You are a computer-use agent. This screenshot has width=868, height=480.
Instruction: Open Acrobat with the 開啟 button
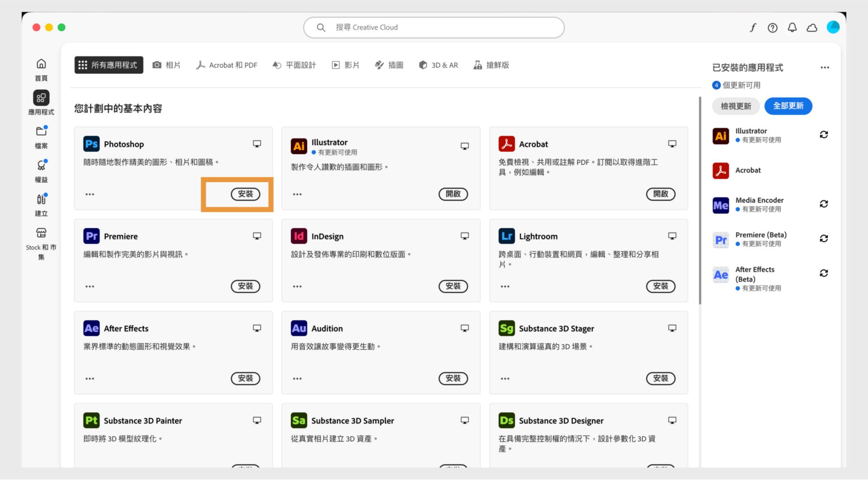point(660,194)
